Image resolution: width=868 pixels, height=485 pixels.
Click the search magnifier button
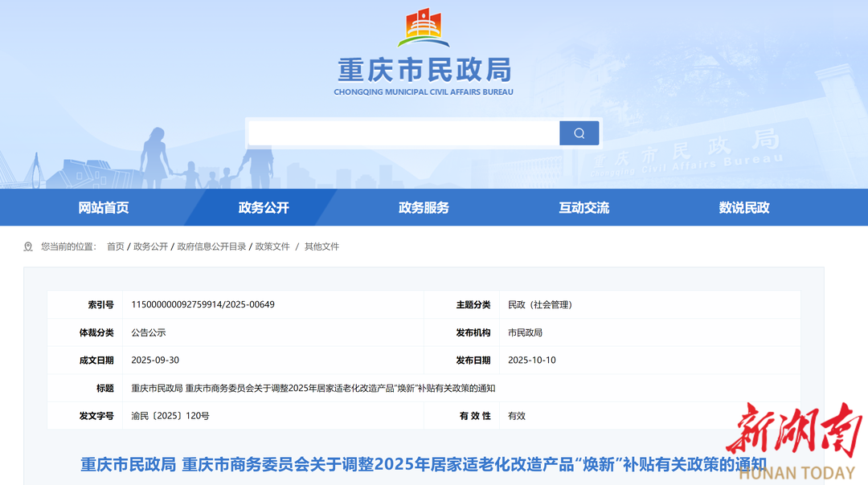tap(579, 133)
